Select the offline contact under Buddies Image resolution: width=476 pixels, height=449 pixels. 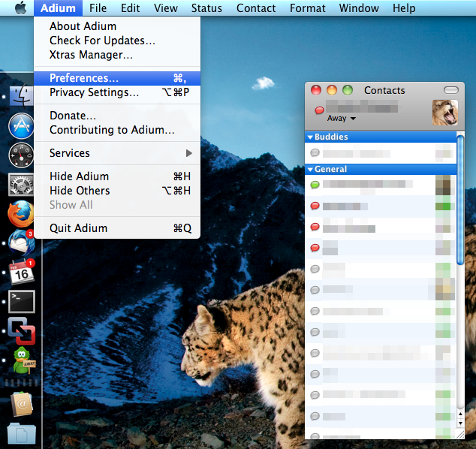click(381, 152)
